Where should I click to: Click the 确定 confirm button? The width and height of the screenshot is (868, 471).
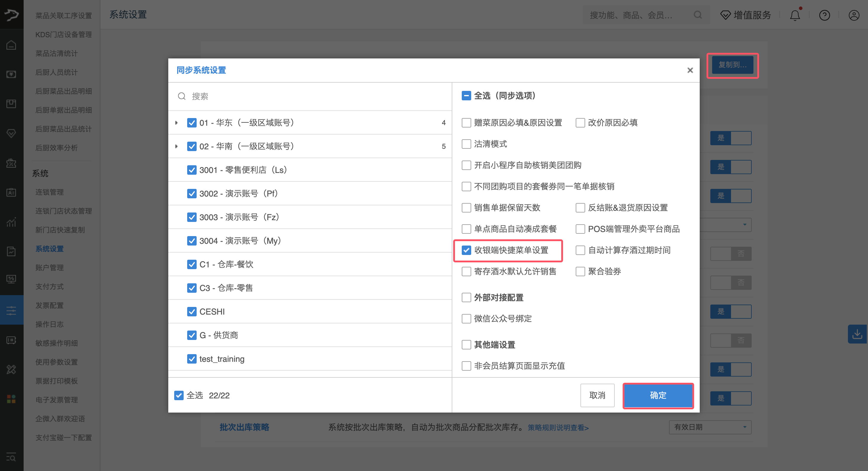click(x=658, y=396)
